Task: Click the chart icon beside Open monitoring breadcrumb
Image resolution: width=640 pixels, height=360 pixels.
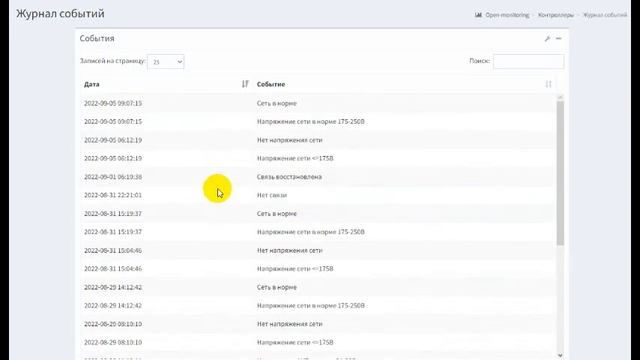Action: coord(478,15)
